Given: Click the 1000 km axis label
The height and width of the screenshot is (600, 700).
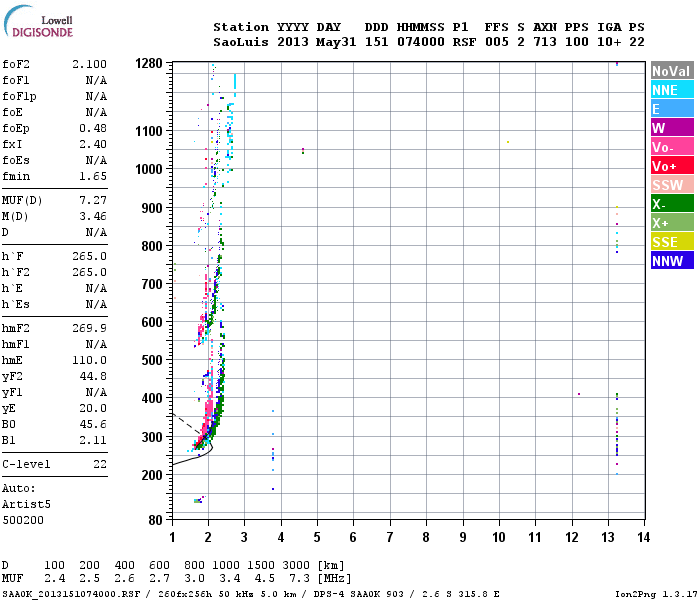Looking at the screenshot, I should [x=149, y=170].
